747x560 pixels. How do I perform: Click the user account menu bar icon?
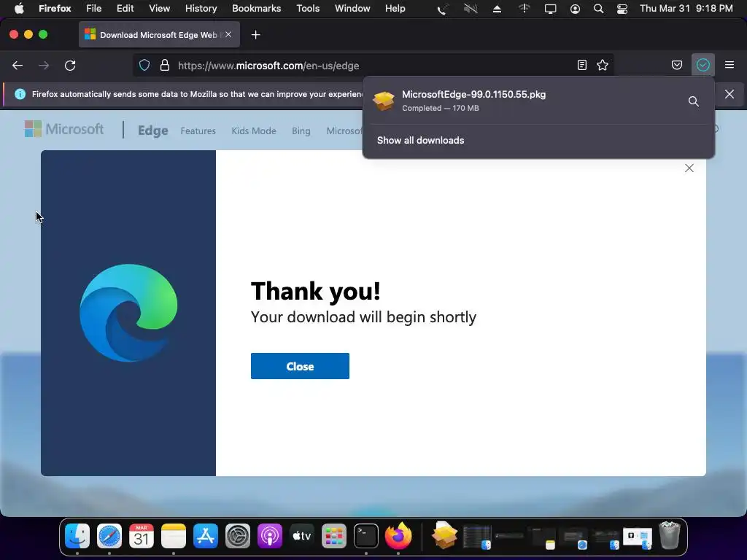[575, 9]
